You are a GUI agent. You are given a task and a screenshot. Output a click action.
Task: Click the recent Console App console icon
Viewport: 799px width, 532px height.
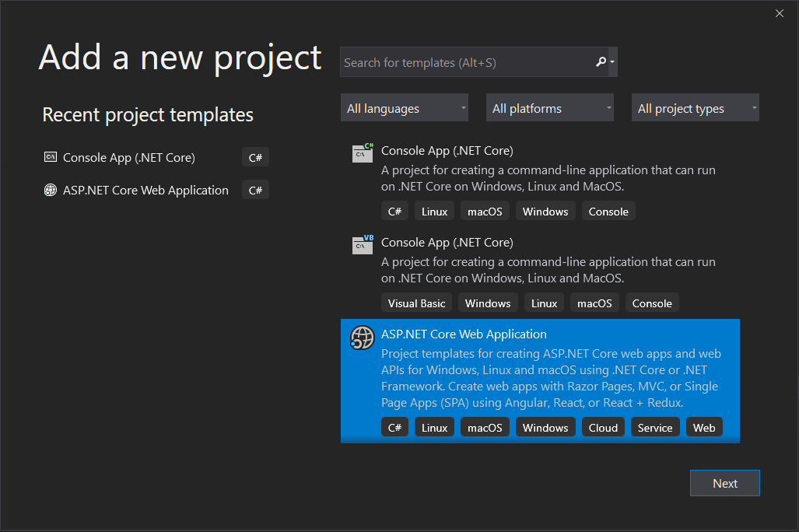pyautogui.click(x=51, y=157)
